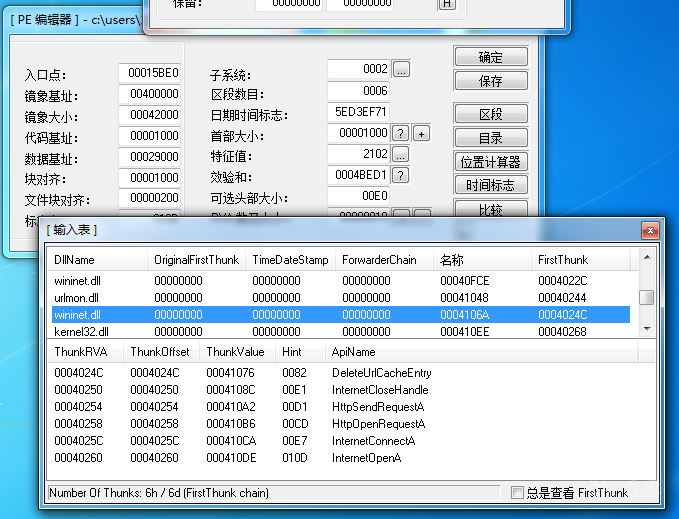Toggle 总是查看 FirstThunk checkbox
679x519 pixels.
[x=517, y=493]
